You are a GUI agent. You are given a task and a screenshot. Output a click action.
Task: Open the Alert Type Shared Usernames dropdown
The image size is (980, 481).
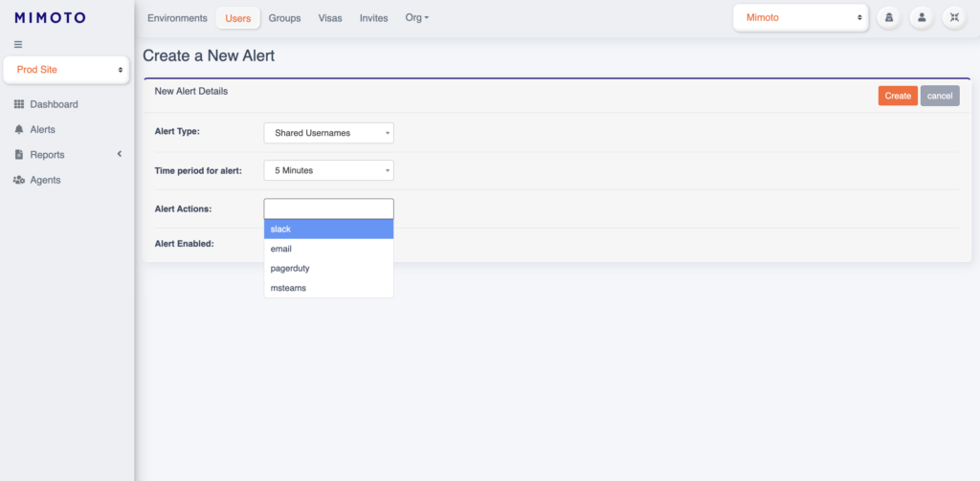coord(328,133)
